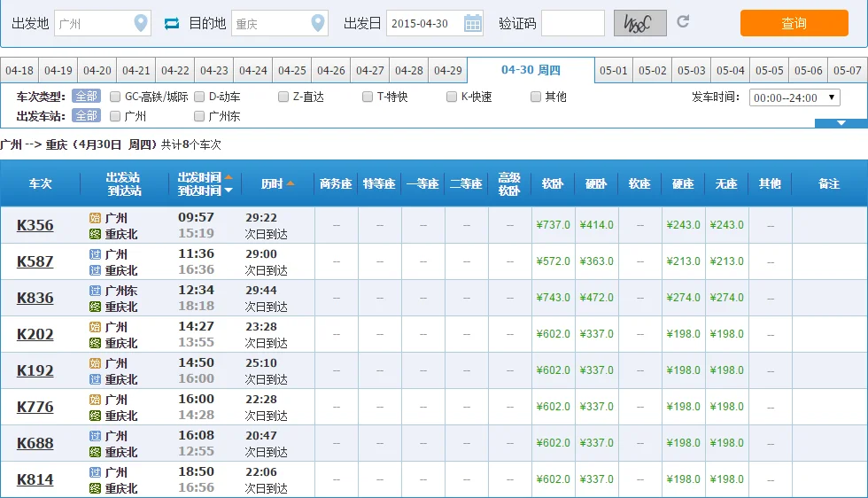Click K688 pass-through icon beside 广州
Image resolution: width=868 pixels, height=498 pixels.
point(96,437)
